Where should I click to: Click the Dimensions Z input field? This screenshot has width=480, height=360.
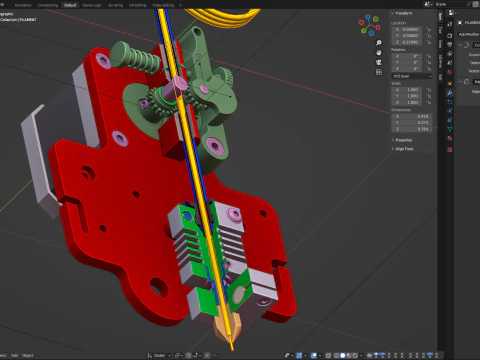click(412, 129)
